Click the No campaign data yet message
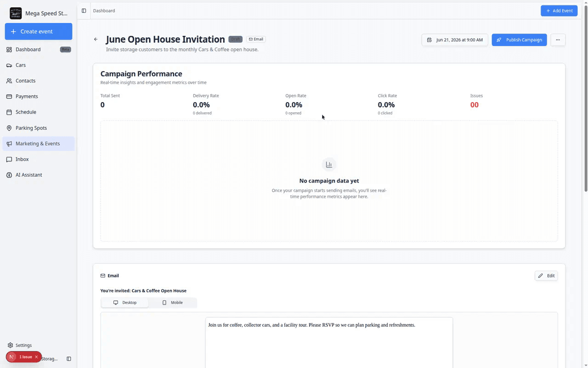Screen dimensions: 588x368 [329, 181]
